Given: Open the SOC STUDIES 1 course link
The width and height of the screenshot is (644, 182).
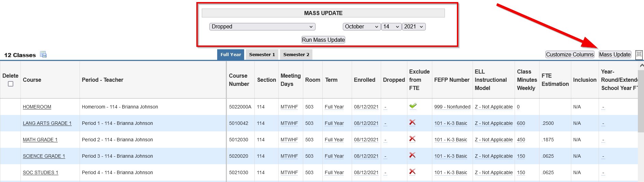Looking at the screenshot, I should pyautogui.click(x=40, y=172).
